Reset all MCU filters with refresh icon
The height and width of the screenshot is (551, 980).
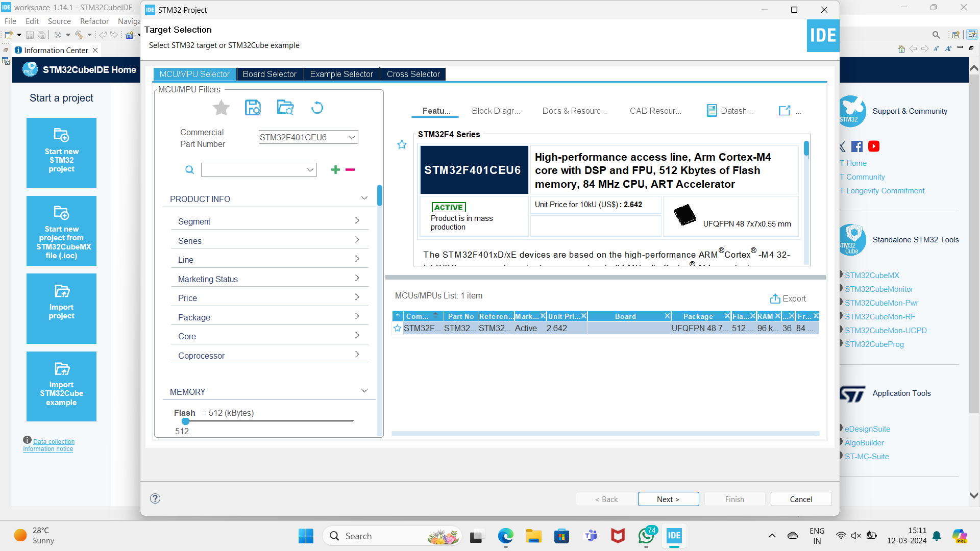click(317, 108)
